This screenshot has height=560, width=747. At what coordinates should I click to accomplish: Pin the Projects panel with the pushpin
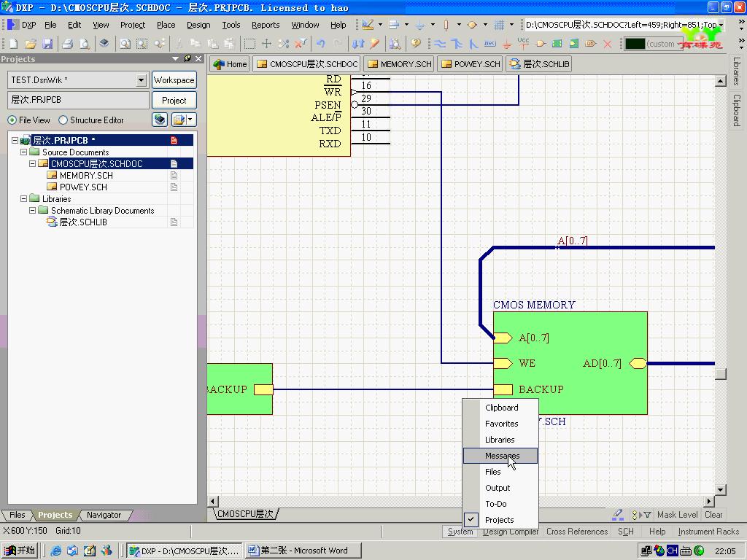[x=187, y=58]
